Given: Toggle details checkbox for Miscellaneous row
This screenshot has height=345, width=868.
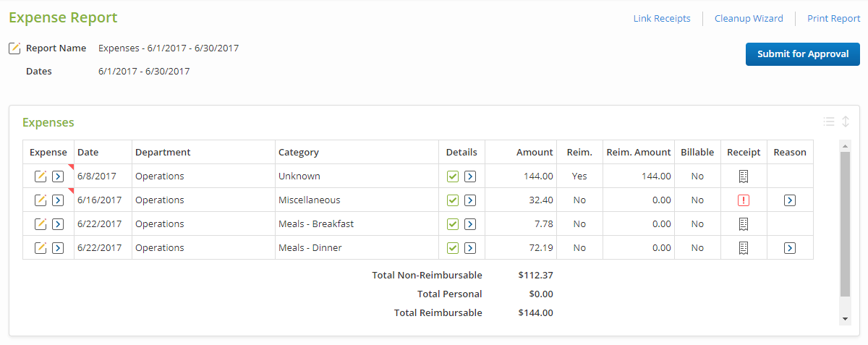Looking at the screenshot, I should click(x=453, y=200).
